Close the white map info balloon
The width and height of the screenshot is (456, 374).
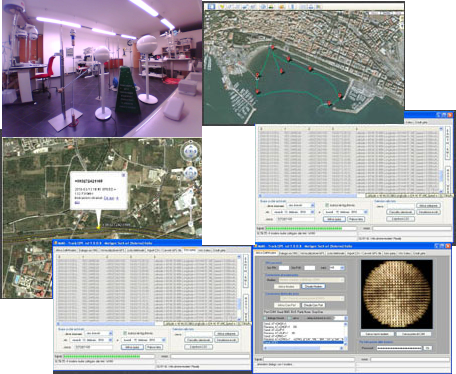pyautogui.click(x=123, y=175)
